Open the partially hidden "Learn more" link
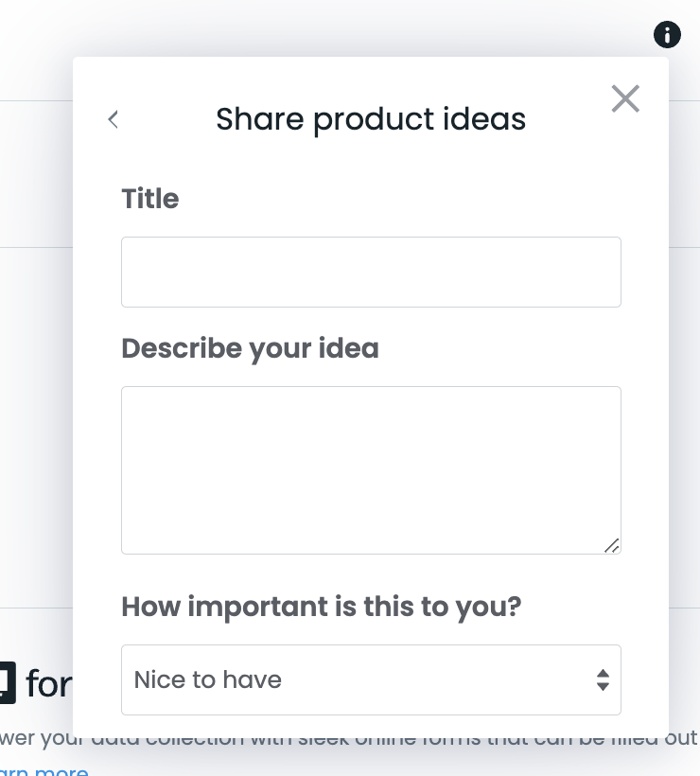Image resolution: width=700 pixels, height=776 pixels. pyautogui.click(x=43, y=770)
